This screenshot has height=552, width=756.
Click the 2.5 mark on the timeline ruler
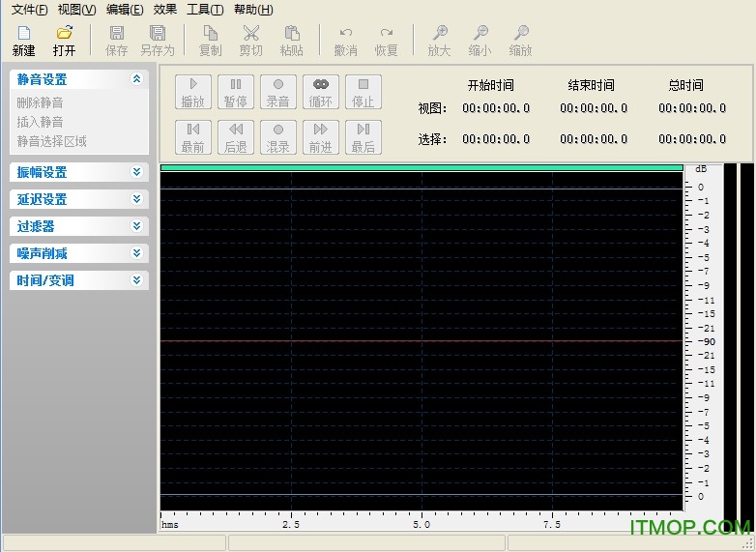(291, 523)
